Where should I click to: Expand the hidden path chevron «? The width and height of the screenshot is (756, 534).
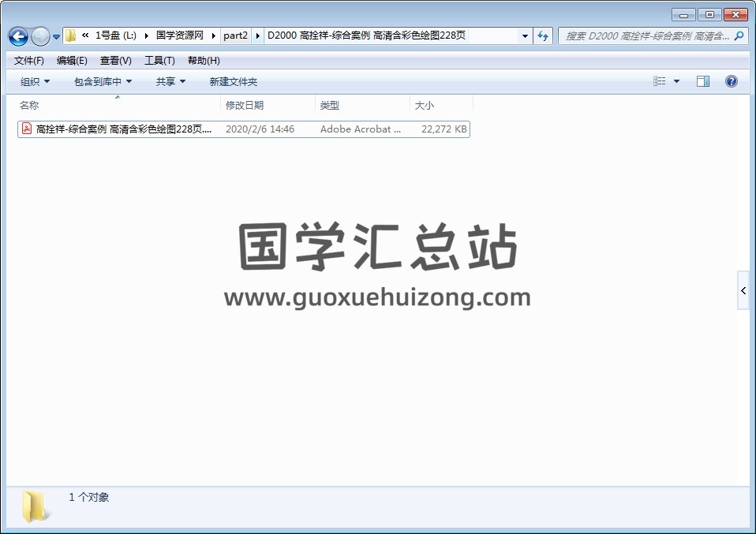85,35
